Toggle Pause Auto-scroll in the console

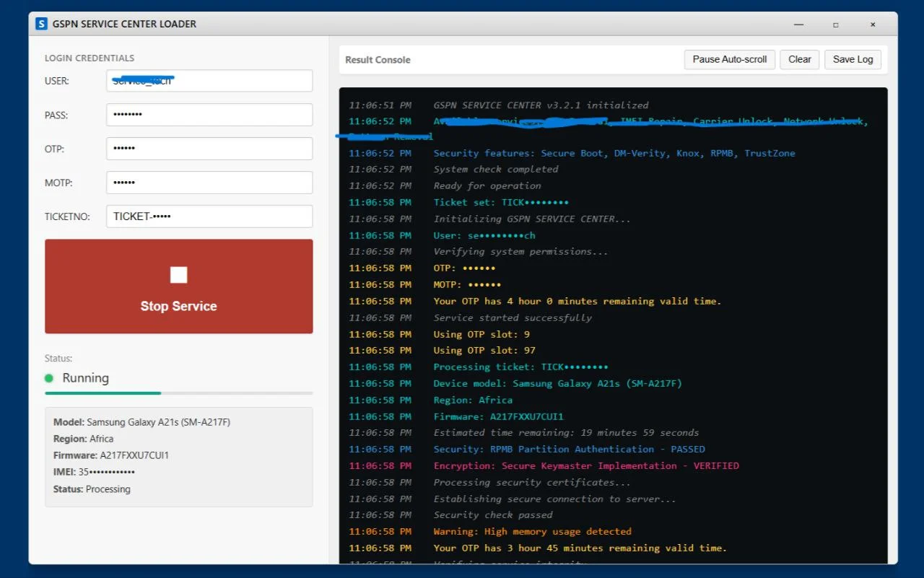pyautogui.click(x=729, y=59)
